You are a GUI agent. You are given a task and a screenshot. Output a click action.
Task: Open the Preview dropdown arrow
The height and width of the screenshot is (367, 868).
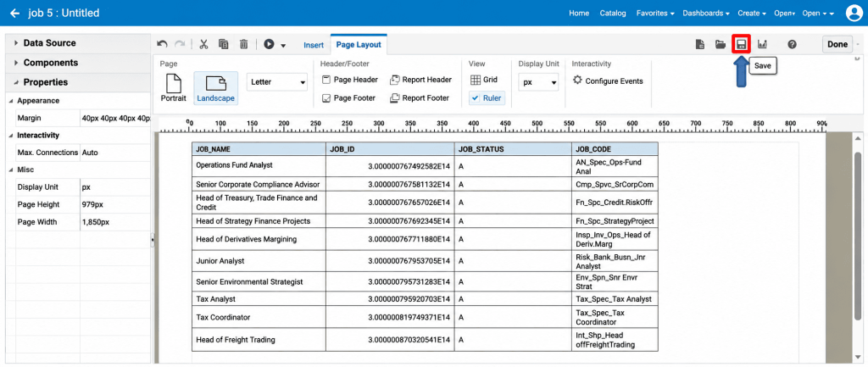(283, 46)
